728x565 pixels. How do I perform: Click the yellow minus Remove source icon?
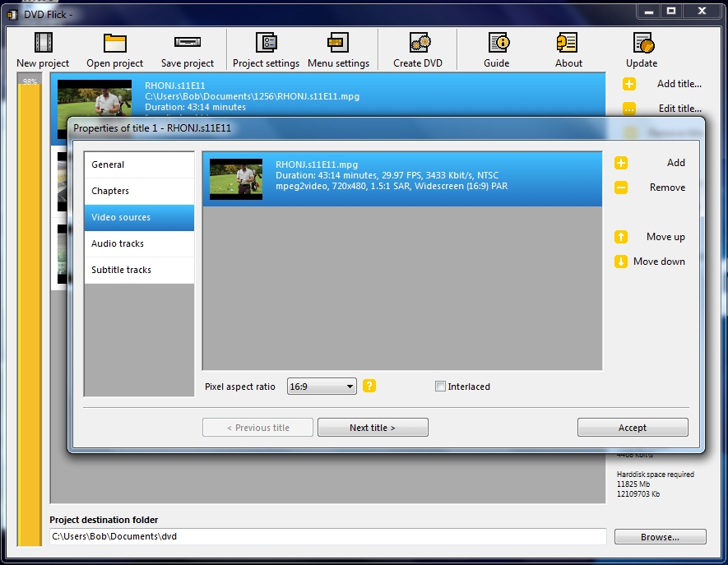pyautogui.click(x=621, y=188)
